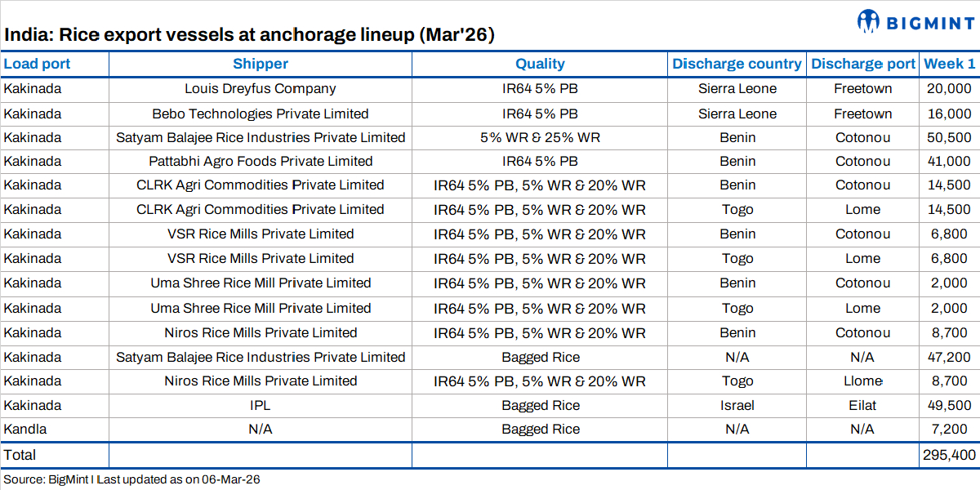Image resolution: width=980 pixels, height=490 pixels.
Task: Click the Louis Dreyfus Company shipper cell
Action: click(x=261, y=88)
